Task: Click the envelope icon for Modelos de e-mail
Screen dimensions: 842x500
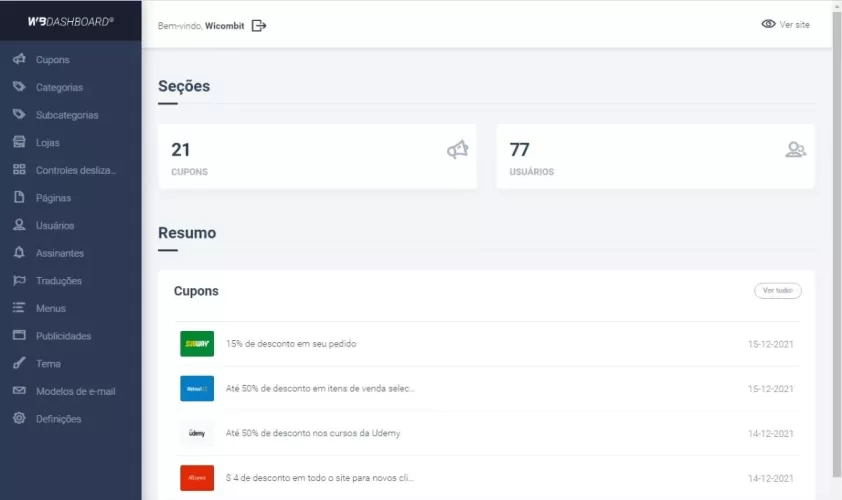Action: pyautogui.click(x=19, y=391)
